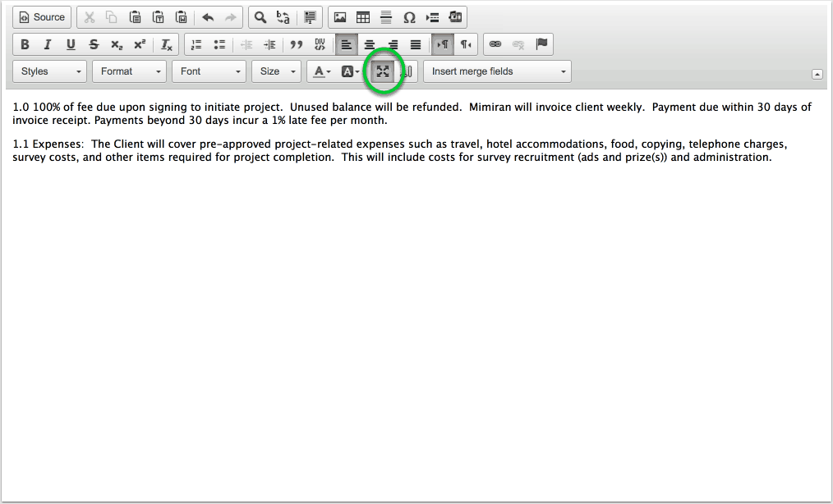Apply block quote
This screenshot has height=504, width=833.
point(296,44)
